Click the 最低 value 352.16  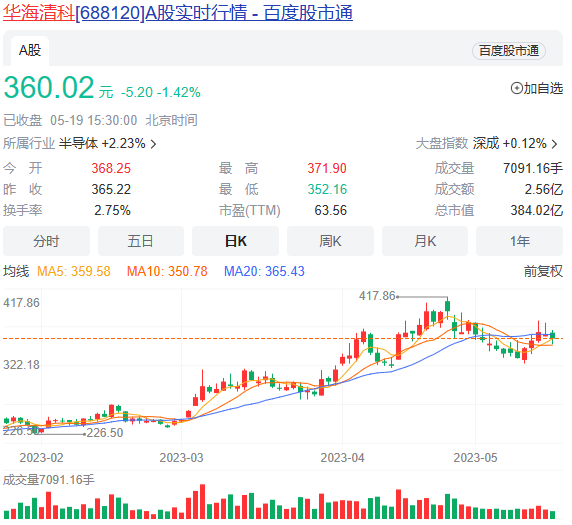pyautogui.click(x=327, y=189)
